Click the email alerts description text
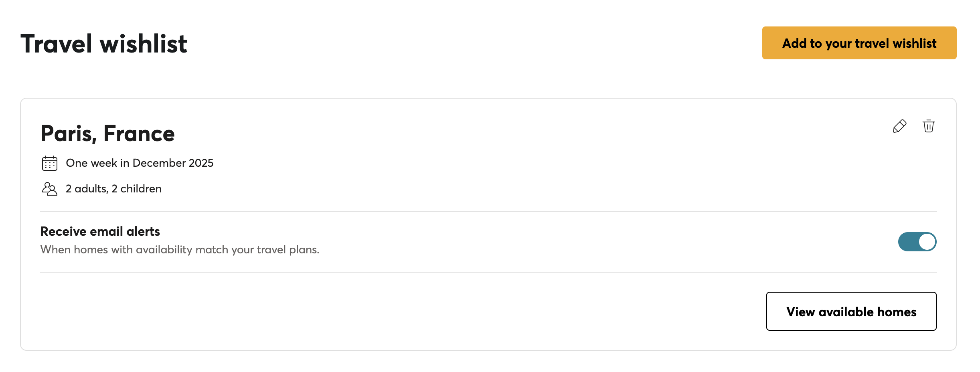980x372 pixels. (180, 250)
